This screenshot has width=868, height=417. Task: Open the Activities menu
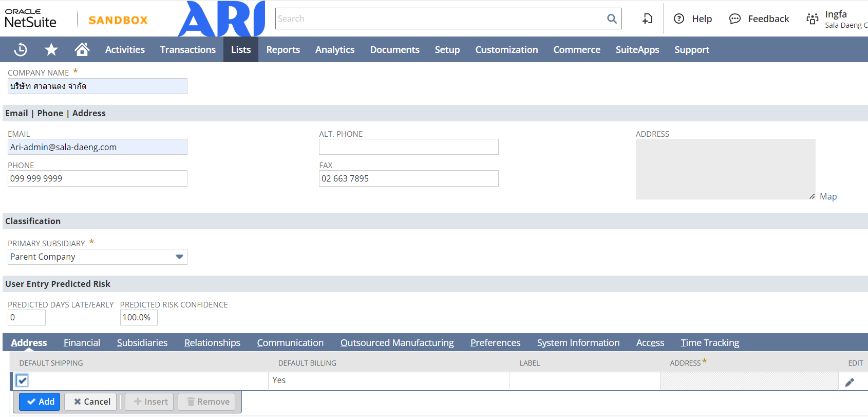[125, 49]
